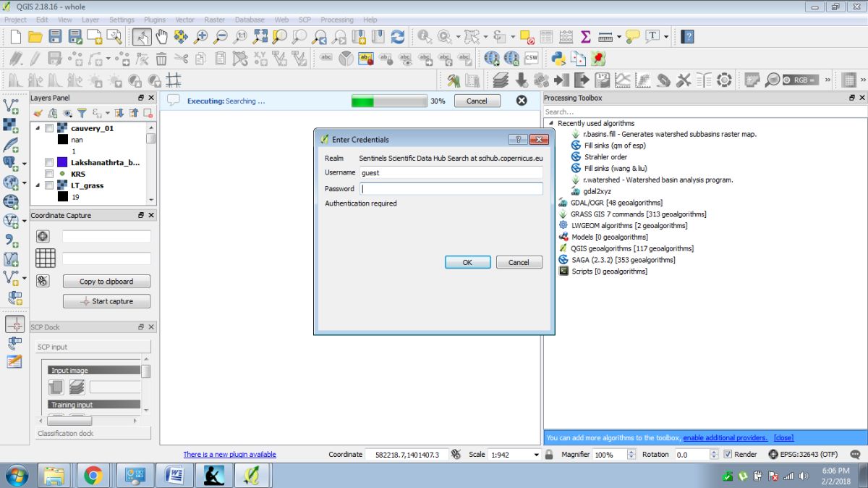Open text annotation dropdown arrow
868x488 pixels.
point(666,36)
